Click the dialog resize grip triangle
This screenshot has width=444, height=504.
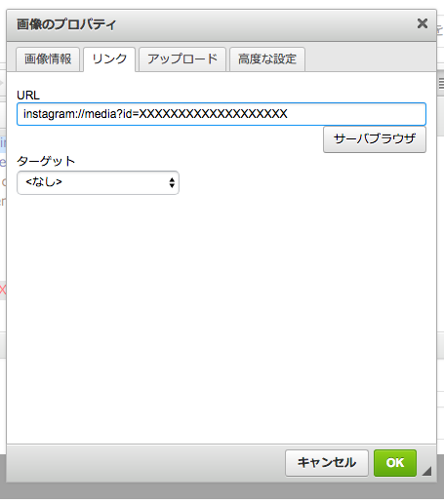pos(426,471)
